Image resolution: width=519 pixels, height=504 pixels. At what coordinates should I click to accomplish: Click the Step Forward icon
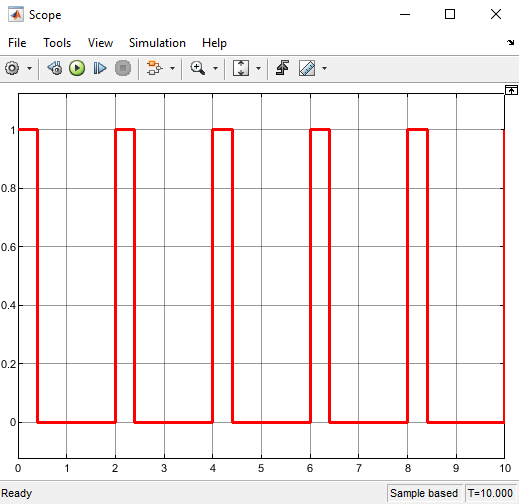click(100, 68)
